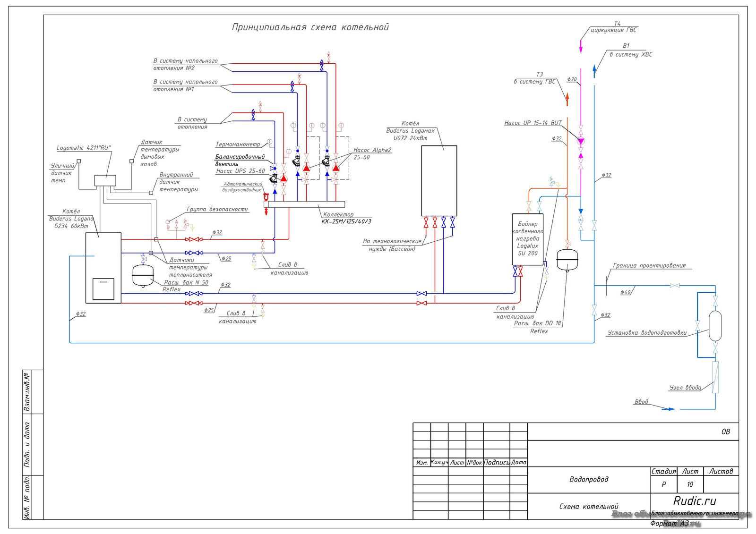Click the title 'Принципиальная схема котельной'
Image resolution: width=756 pixels, height=534 pixels.
point(310,27)
